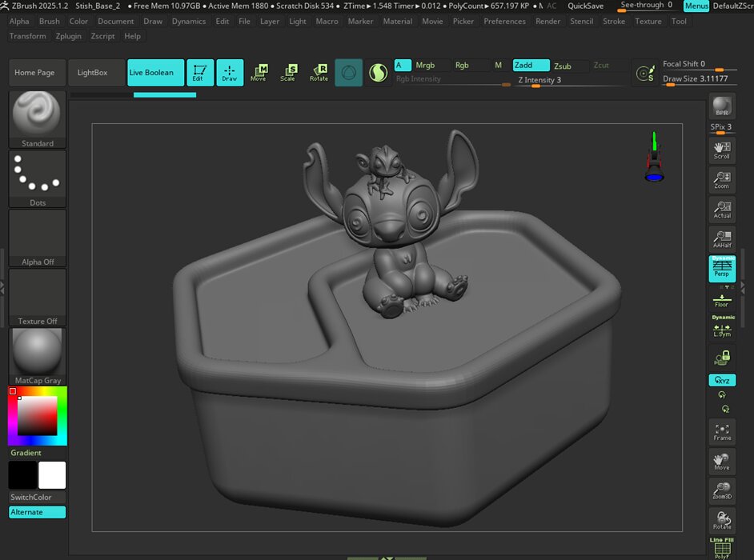Select the Scale gizmo icon
Viewport: 754px width, 560px height.
coord(288,73)
